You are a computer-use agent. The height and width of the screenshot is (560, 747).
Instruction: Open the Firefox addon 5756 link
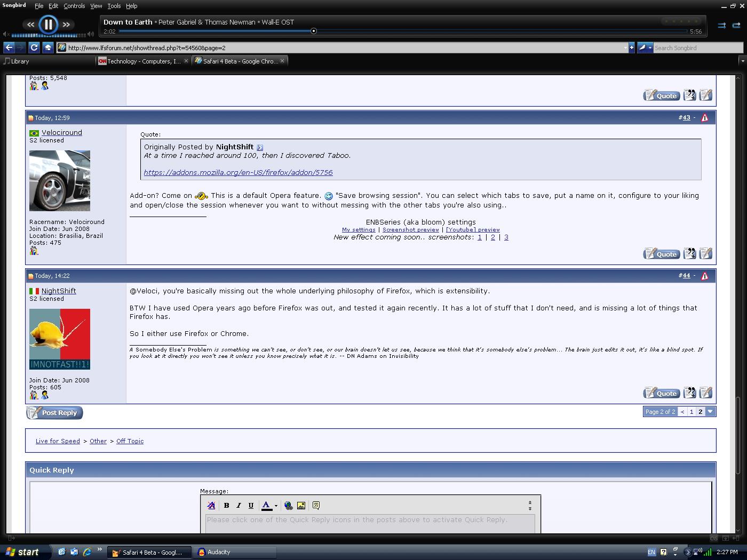coord(239,173)
